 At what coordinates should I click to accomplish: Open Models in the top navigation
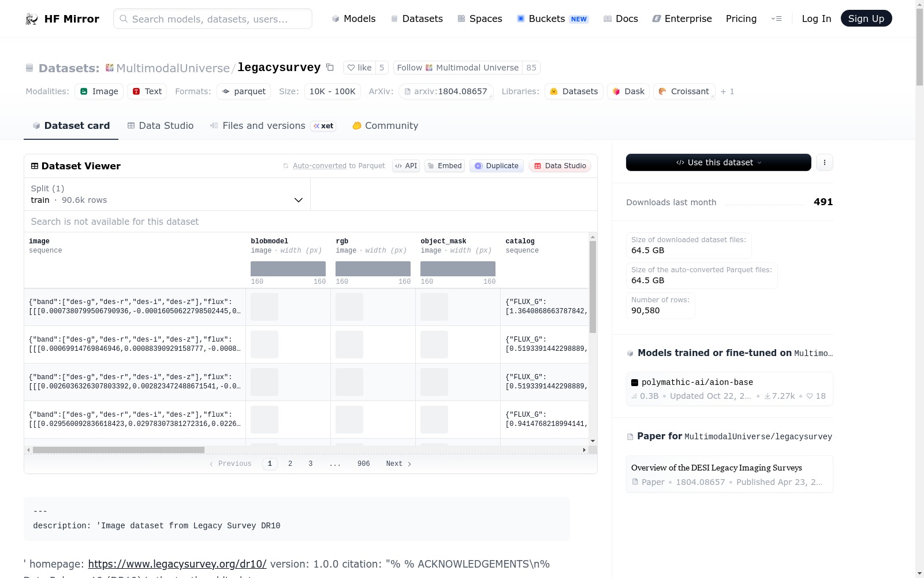click(x=353, y=18)
